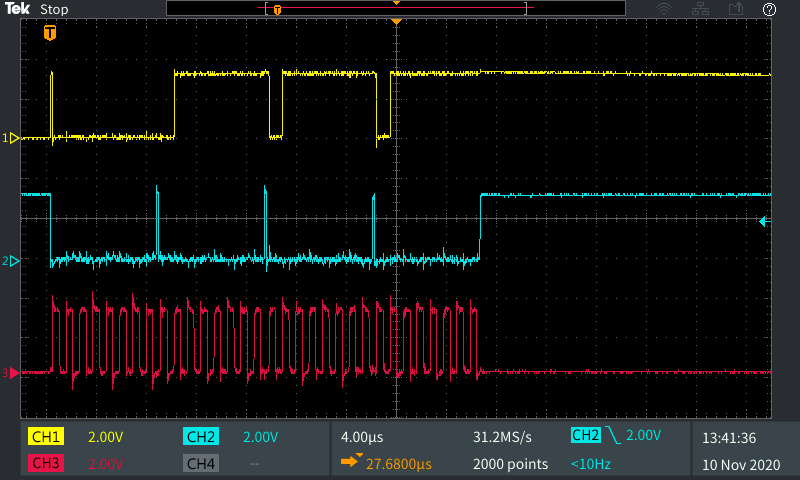
Task: Click the 27.6800µs trigger delay readout
Action: pos(388,463)
